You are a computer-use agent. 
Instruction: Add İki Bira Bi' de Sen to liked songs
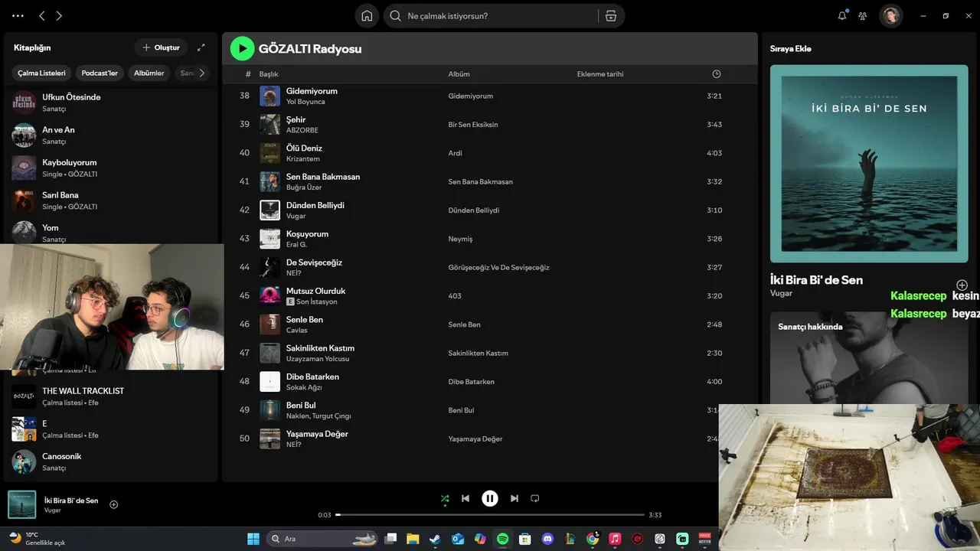[x=962, y=285]
